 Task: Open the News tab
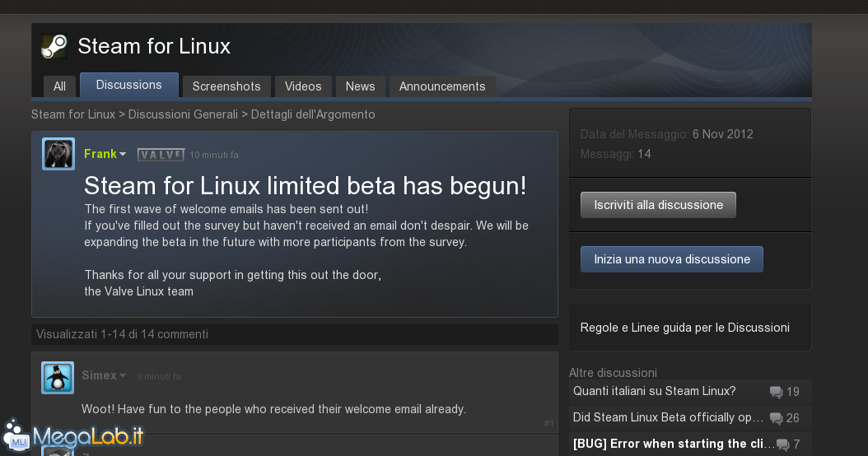[x=361, y=86]
